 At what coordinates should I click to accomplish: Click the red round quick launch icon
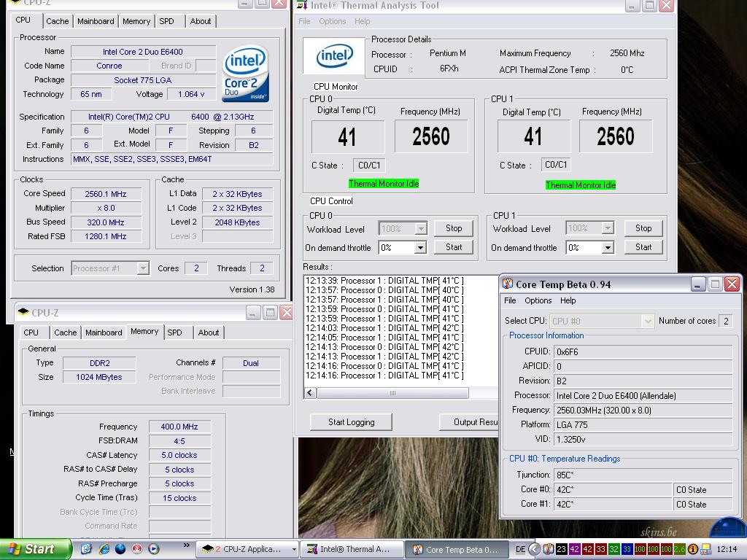(x=137, y=549)
